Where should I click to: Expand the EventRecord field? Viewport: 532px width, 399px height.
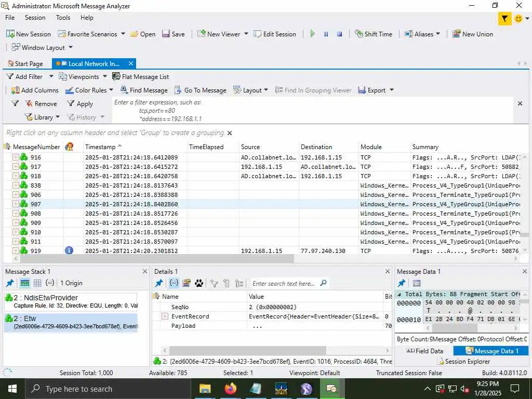pos(165,316)
